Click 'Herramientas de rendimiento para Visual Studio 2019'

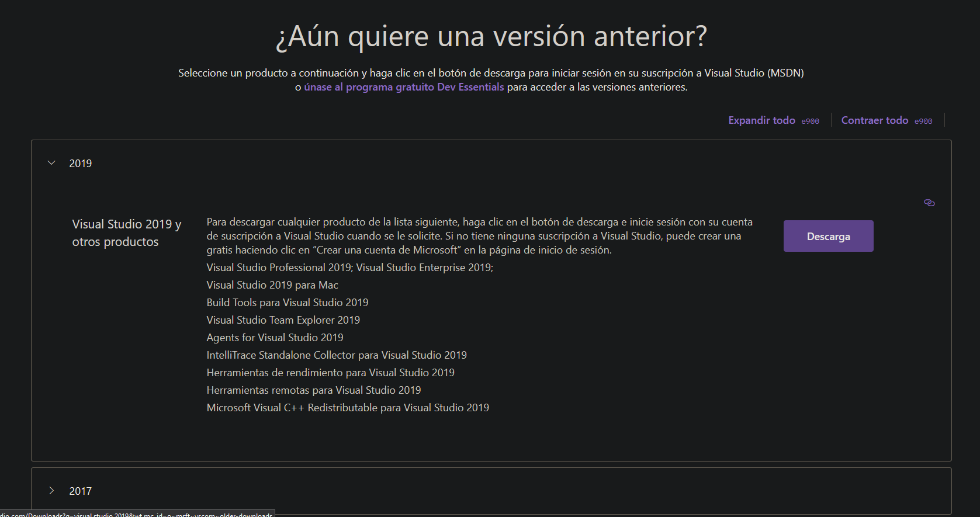330,373
